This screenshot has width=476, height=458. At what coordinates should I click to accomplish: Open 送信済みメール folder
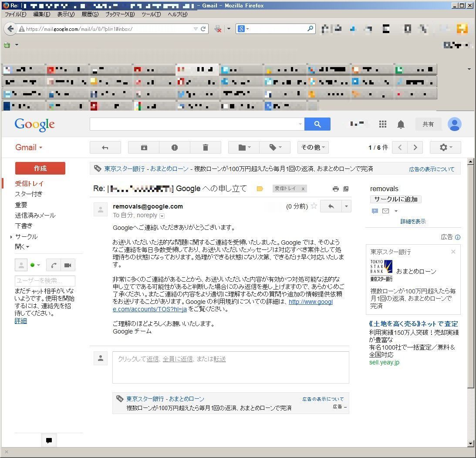point(35,216)
